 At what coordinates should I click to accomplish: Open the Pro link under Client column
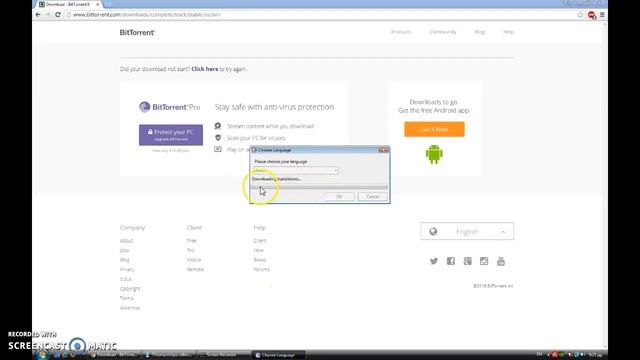191,250
